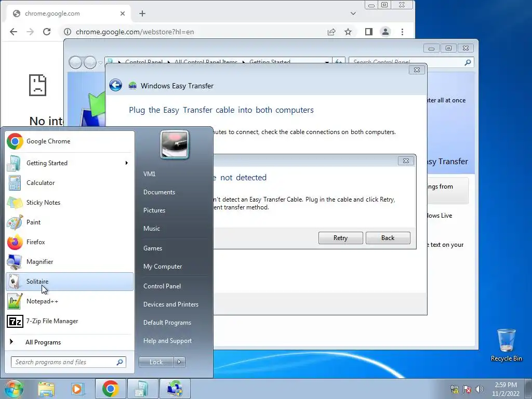Switch to Windows Easy Transfer taskbar button

[x=175, y=389]
